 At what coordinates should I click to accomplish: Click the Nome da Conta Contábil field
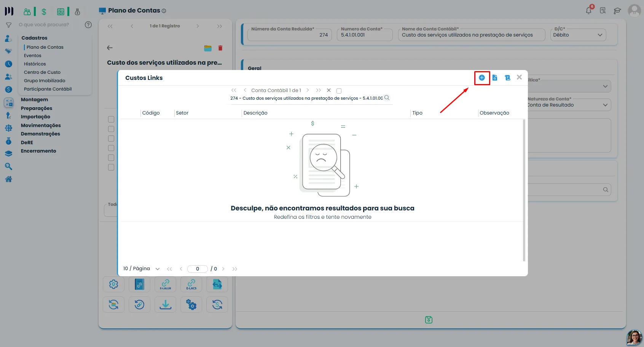[x=472, y=35]
